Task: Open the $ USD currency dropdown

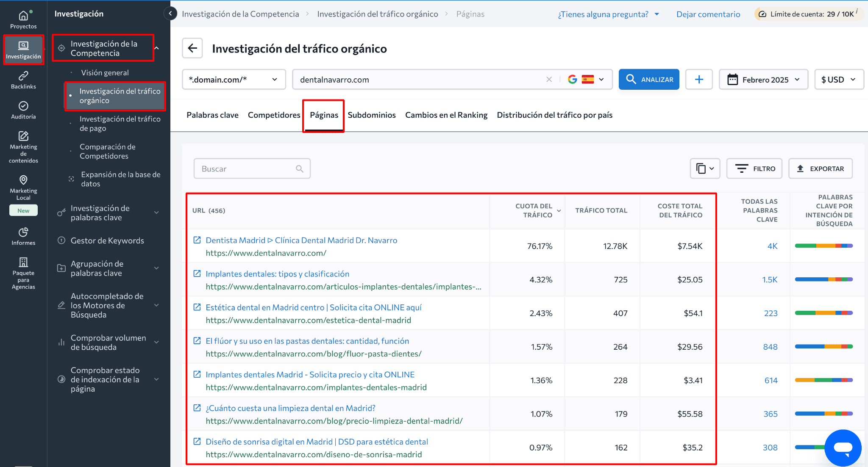Action: [839, 80]
